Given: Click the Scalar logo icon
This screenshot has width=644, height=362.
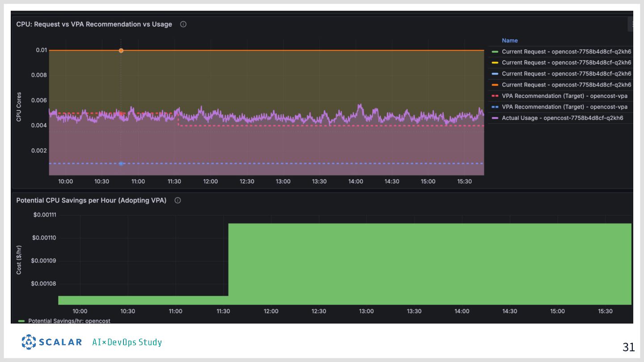Looking at the screenshot, I should pos(29,342).
